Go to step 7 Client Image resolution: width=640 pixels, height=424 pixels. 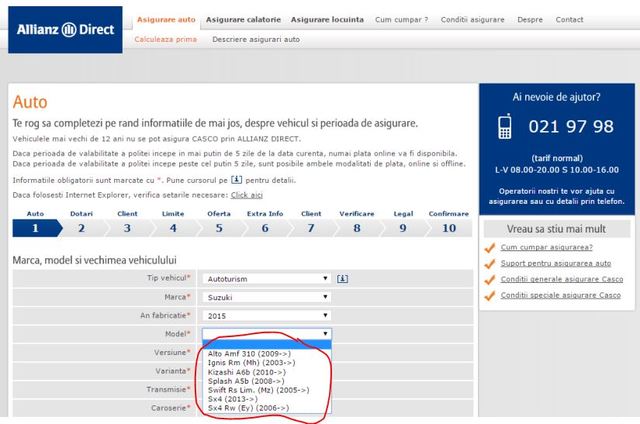(311, 228)
